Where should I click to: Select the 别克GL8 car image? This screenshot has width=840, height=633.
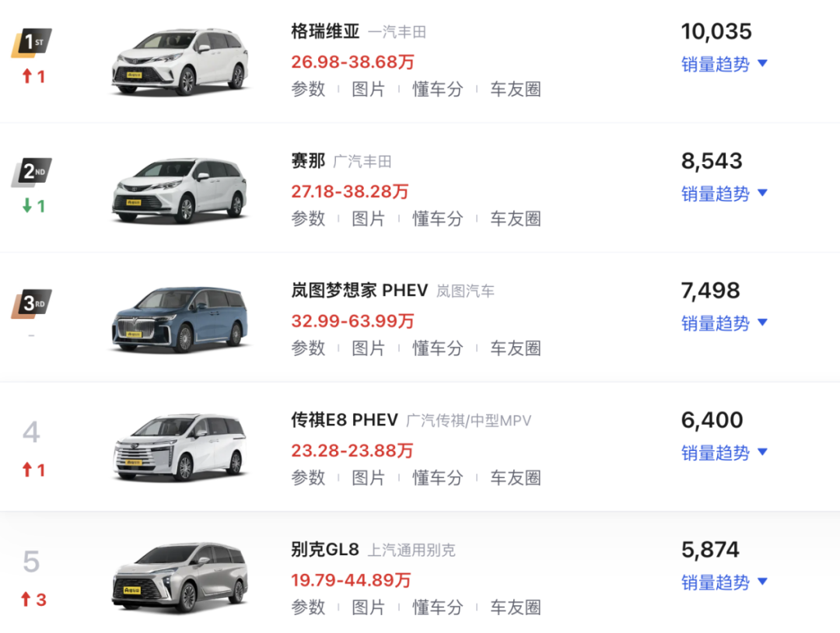coord(180,577)
